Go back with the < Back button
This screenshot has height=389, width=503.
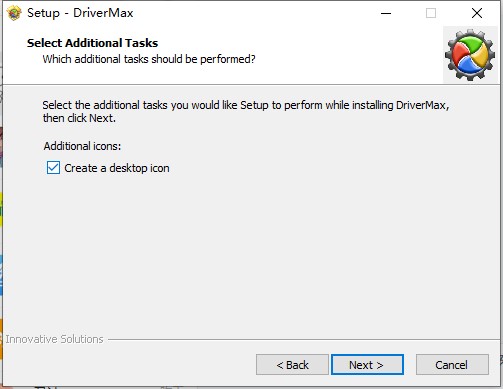pyautogui.click(x=292, y=365)
